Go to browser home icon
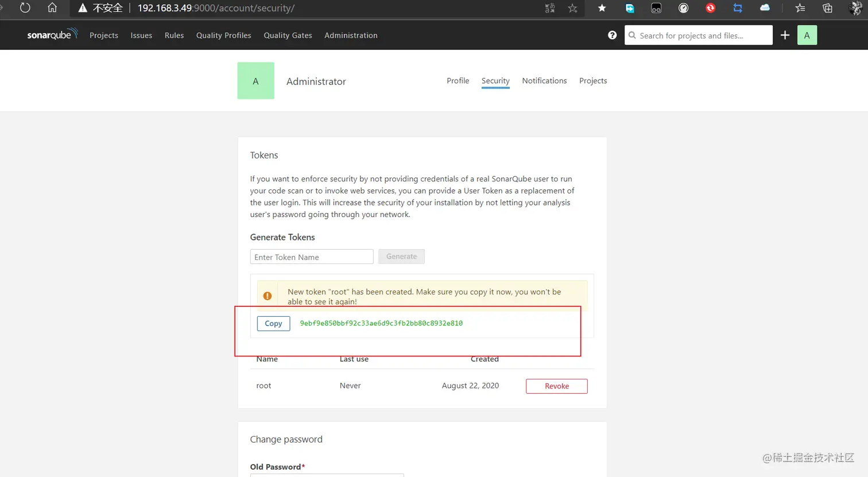 (52, 8)
